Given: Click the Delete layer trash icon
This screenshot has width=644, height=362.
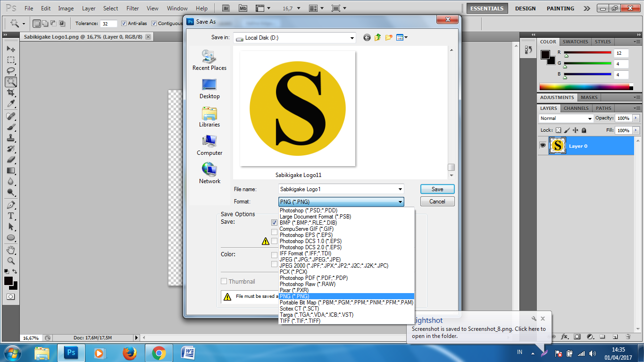Looking at the screenshot, I should coord(628,337).
